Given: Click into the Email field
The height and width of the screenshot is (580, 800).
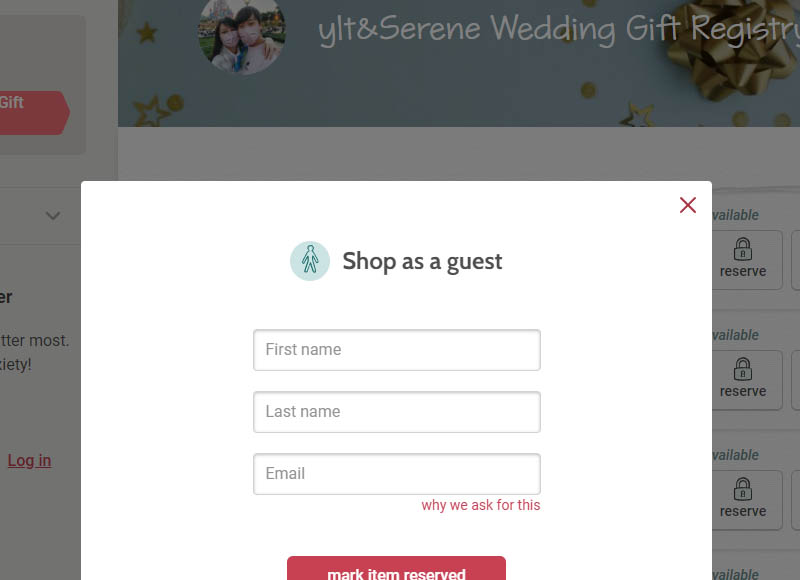Looking at the screenshot, I should click(397, 474).
